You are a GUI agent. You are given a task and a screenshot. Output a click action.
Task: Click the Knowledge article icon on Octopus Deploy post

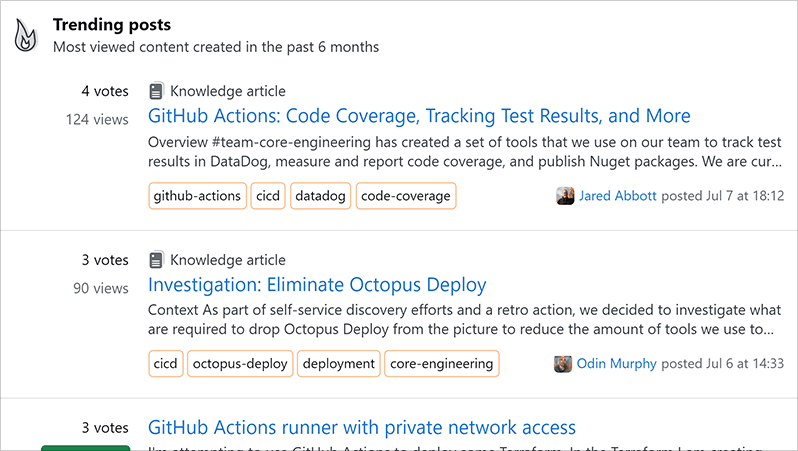156,260
